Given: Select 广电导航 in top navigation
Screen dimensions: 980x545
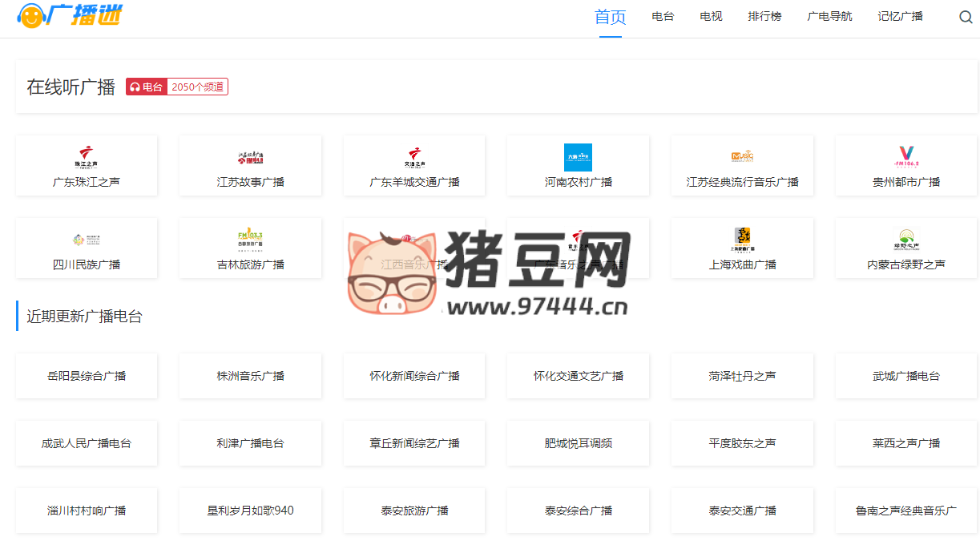Looking at the screenshot, I should pyautogui.click(x=829, y=17).
